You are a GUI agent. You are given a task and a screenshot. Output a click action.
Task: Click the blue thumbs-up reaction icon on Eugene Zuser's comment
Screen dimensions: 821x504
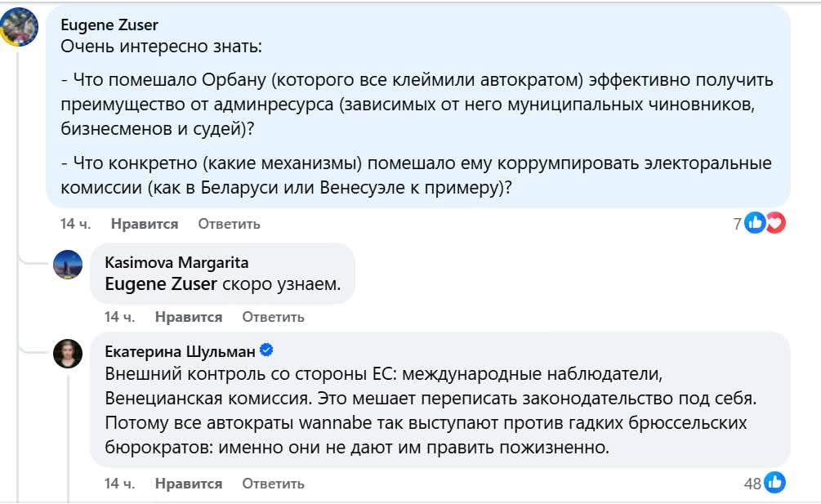[x=755, y=222]
